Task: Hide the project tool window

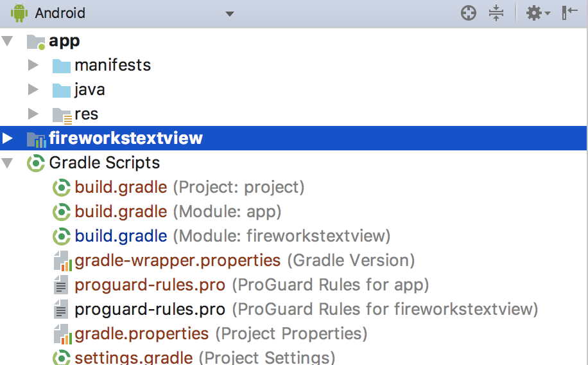Action: tap(569, 13)
